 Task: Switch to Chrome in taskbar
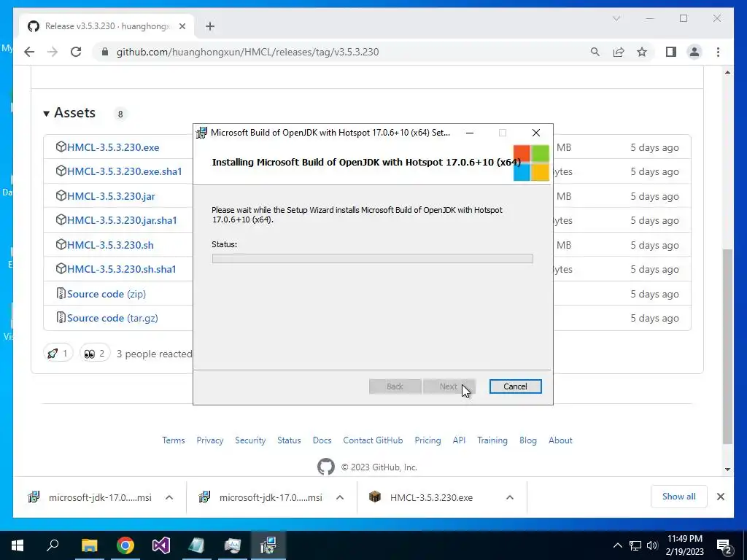coord(125,545)
